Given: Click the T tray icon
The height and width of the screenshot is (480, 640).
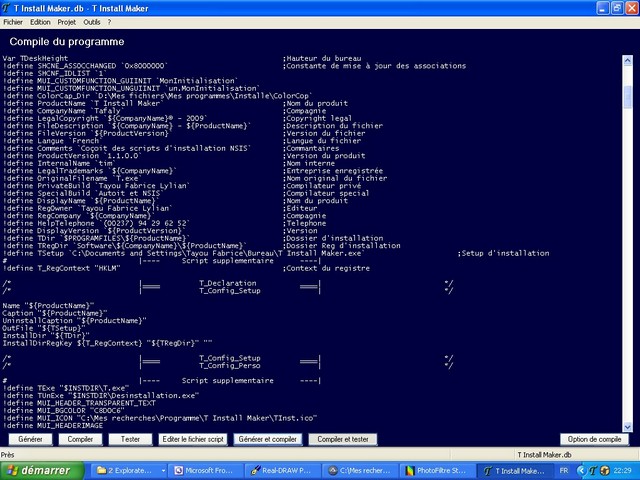Looking at the screenshot, I should [593, 471].
